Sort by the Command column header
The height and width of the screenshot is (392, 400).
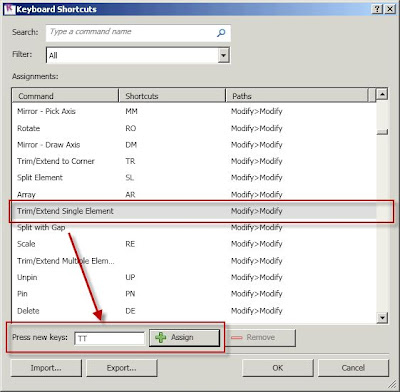[66, 96]
